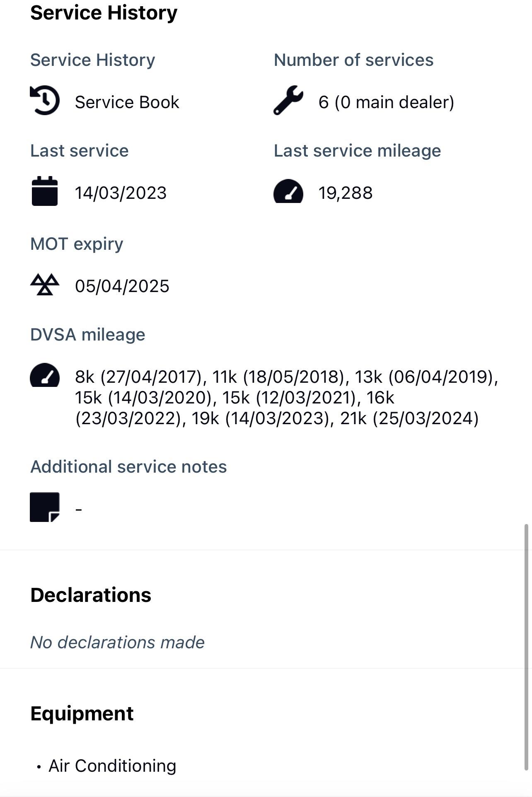Click the MOT expiry date 05/04/2025
The height and width of the screenshot is (797, 532).
click(122, 286)
